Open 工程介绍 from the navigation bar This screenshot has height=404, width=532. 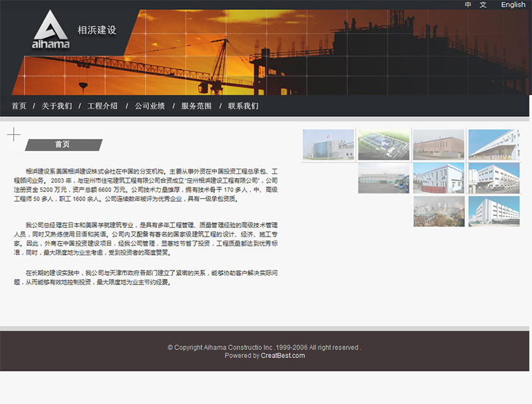pyautogui.click(x=102, y=106)
